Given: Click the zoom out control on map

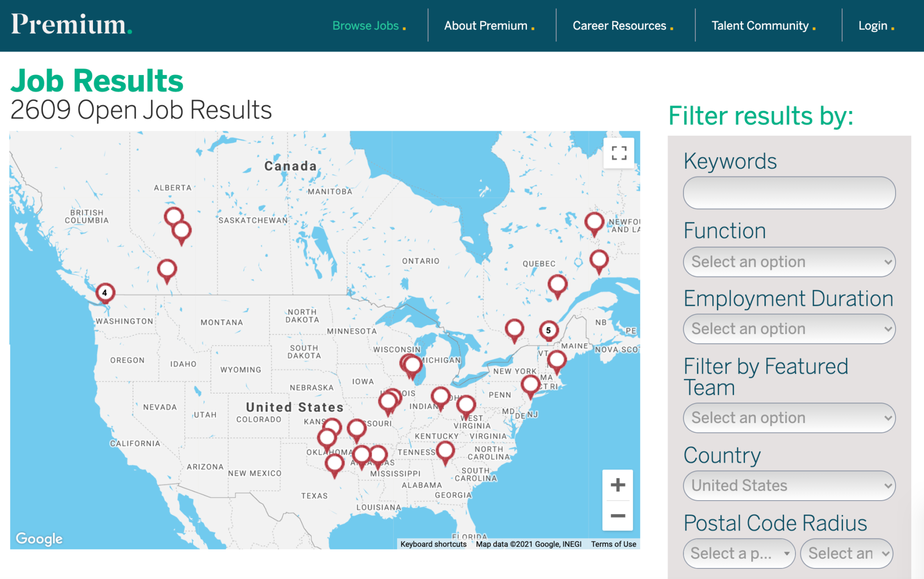Looking at the screenshot, I should pos(617,516).
